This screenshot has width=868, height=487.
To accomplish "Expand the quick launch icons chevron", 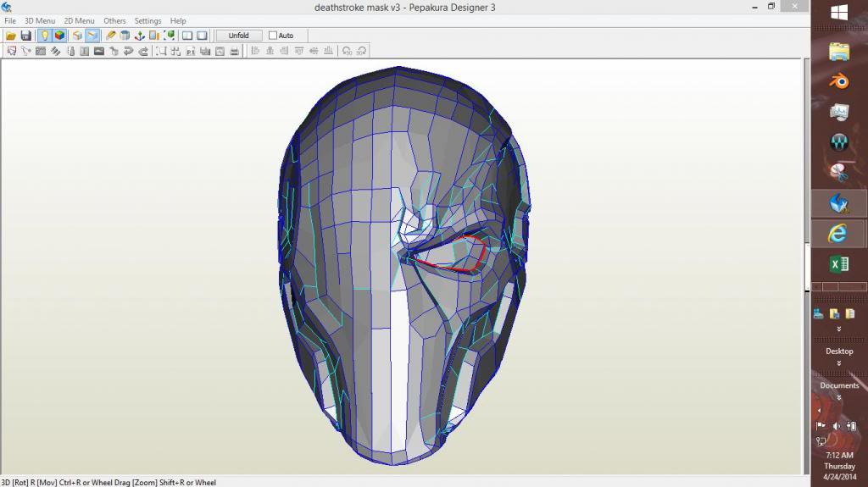I will [839, 329].
